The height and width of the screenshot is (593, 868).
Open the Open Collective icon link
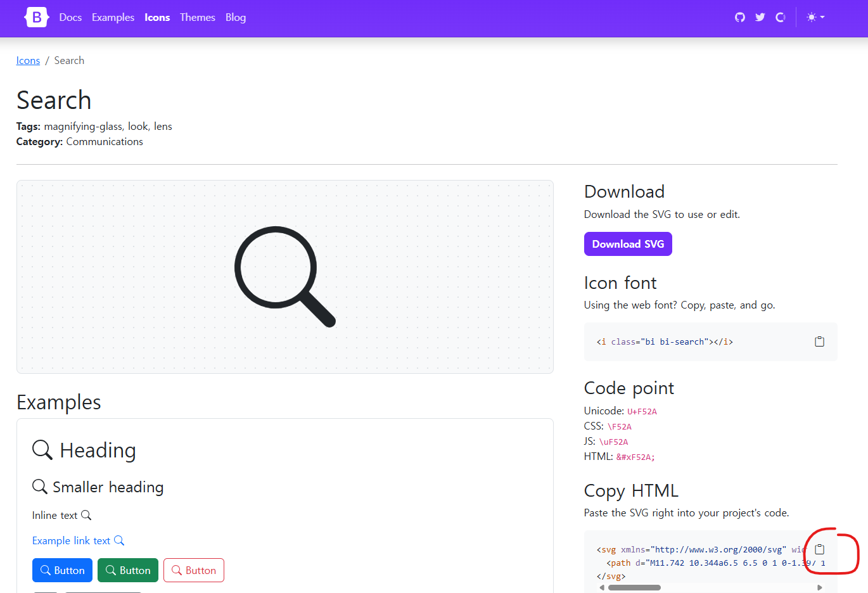(781, 17)
